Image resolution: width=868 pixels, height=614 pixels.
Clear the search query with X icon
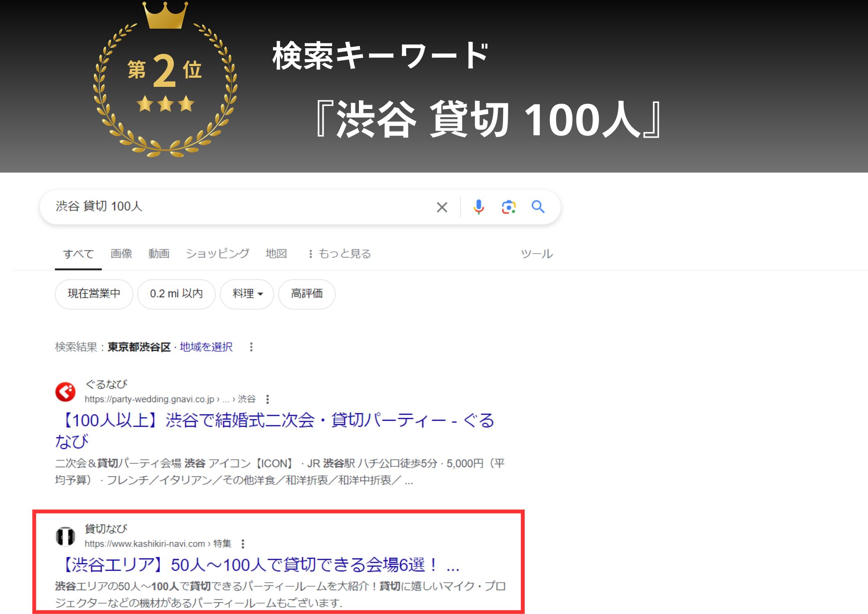[442, 207]
